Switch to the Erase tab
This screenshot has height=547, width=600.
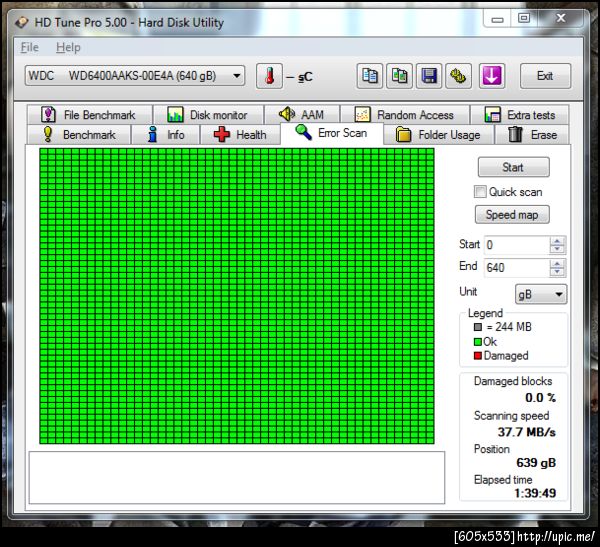[x=532, y=135]
